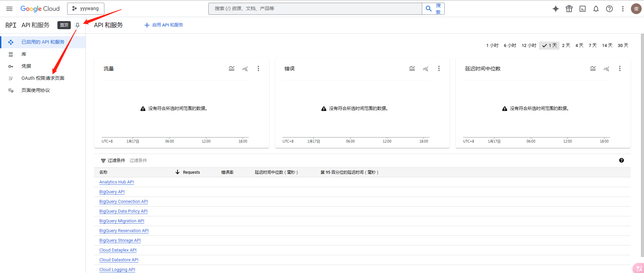Click the page vertical scrollbar

642,144
